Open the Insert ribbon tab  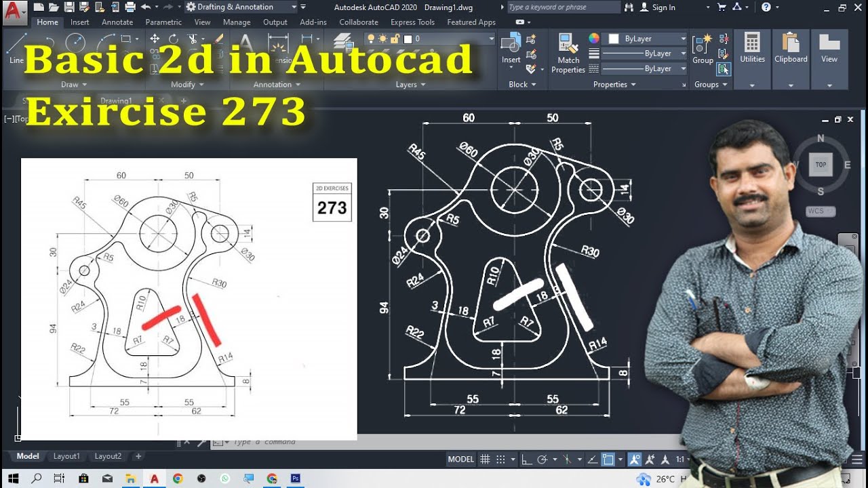point(80,22)
